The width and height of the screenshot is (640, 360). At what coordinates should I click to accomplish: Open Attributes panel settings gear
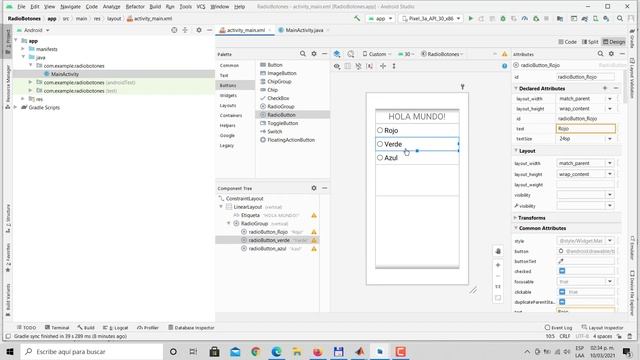pos(611,53)
